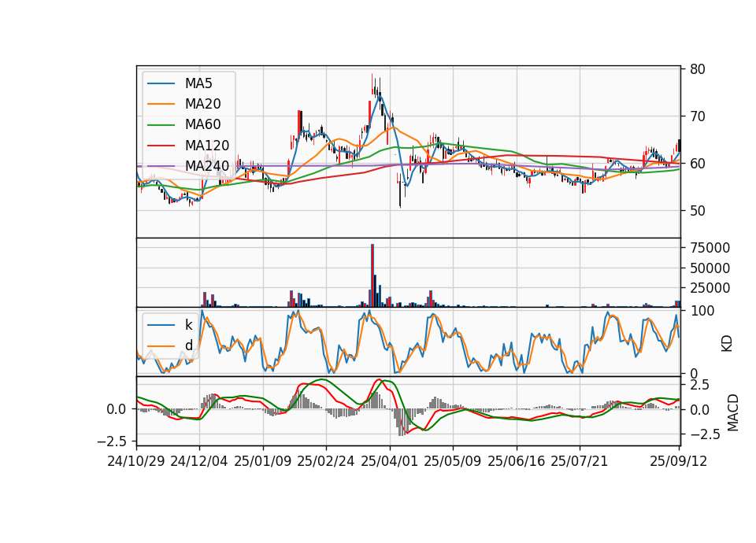Click the KD axis title

[x=727, y=344]
